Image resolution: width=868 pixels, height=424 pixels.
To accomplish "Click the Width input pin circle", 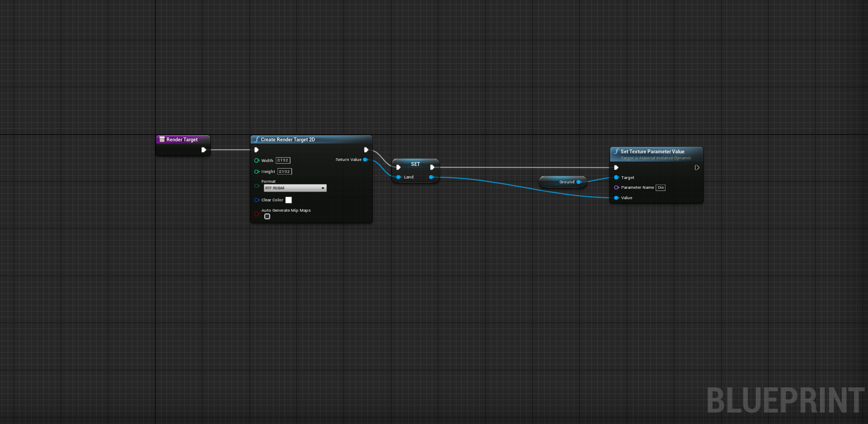I will (257, 160).
